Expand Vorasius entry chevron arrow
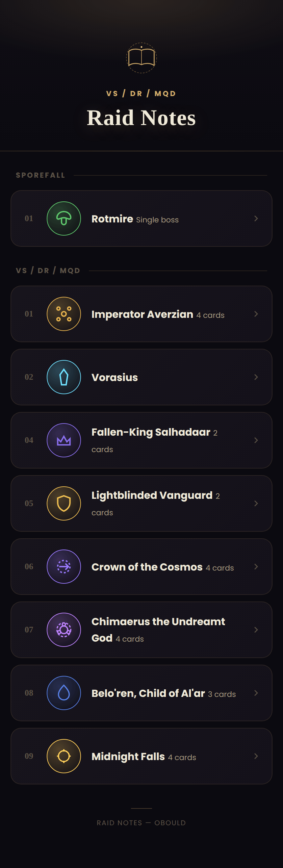The image size is (283, 868). coord(256,377)
